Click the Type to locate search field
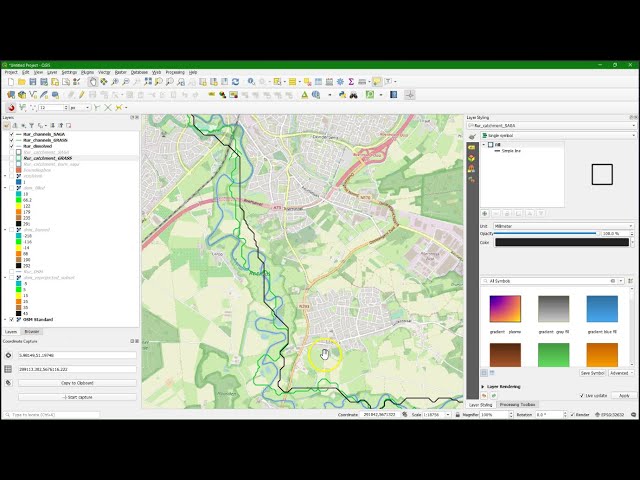The height and width of the screenshot is (480, 640). click(x=52, y=415)
